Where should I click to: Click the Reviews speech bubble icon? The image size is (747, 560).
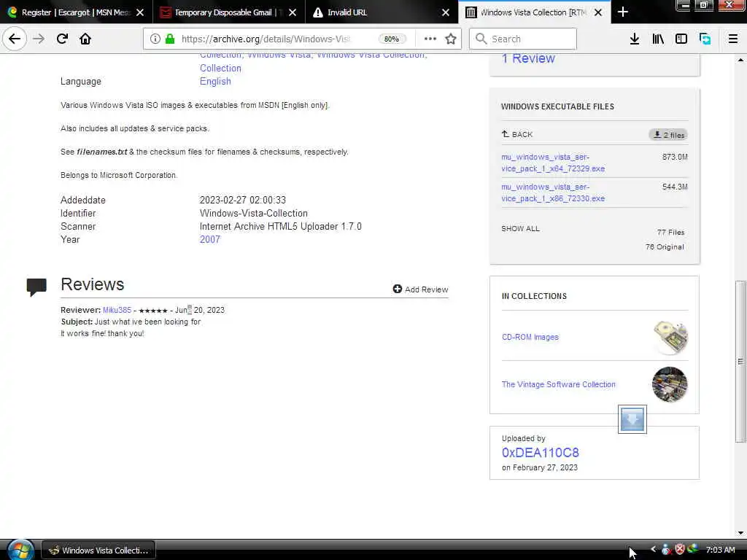tap(36, 287)
